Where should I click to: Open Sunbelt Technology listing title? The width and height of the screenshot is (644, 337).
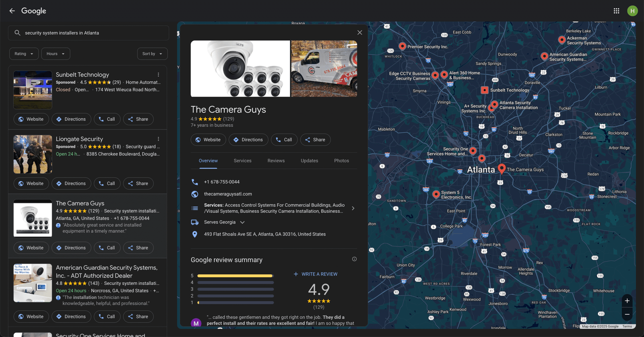pyautogui.click(x=83, y=75)
